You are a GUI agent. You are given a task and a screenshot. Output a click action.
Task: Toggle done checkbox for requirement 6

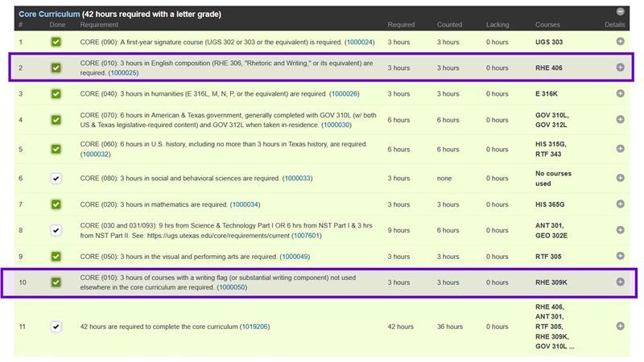(56, 178)
